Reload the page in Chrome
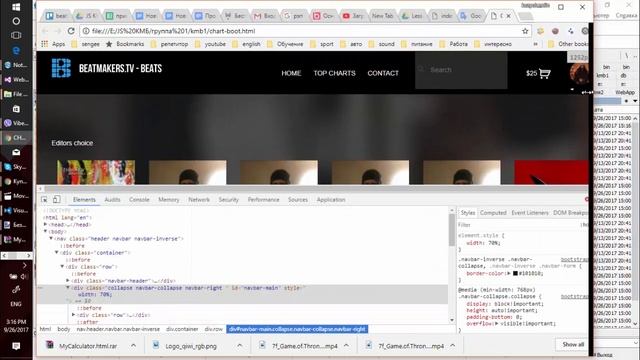Viewport: 640px width, 360px height. click(71, 31)
